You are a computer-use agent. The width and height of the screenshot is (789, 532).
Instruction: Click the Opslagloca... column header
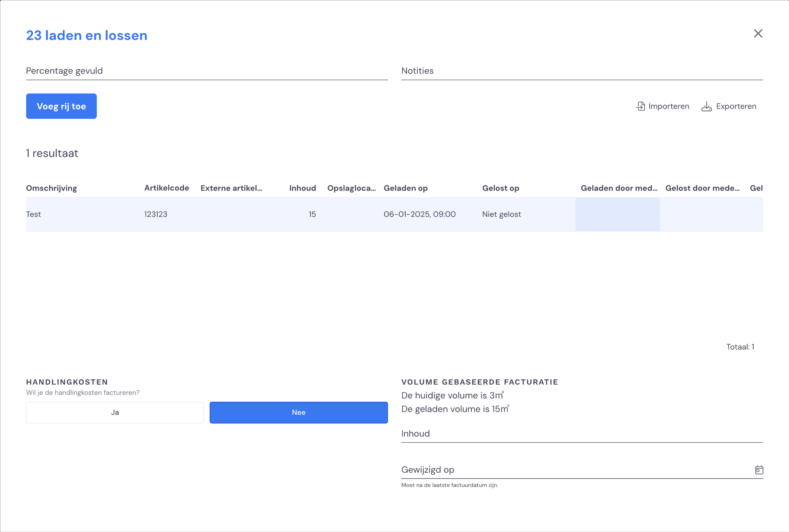coord(352,188)
